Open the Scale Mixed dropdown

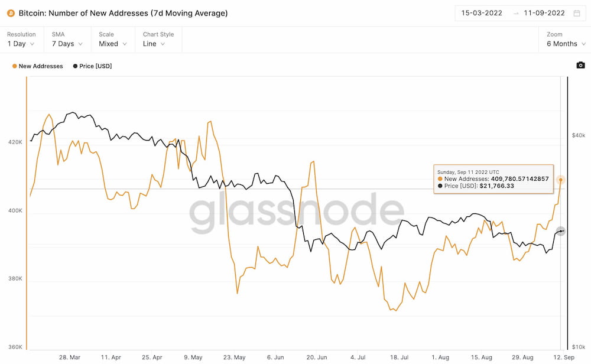tap(112, 44)
